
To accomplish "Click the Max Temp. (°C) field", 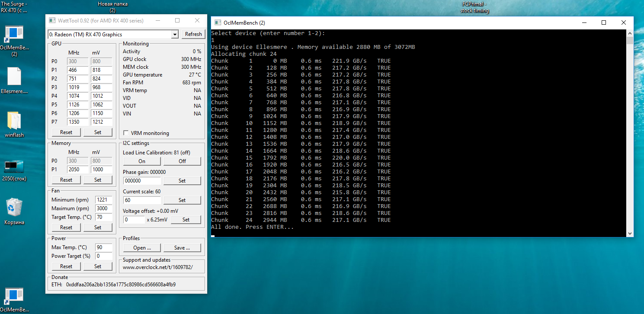I will tap(103, 247).
